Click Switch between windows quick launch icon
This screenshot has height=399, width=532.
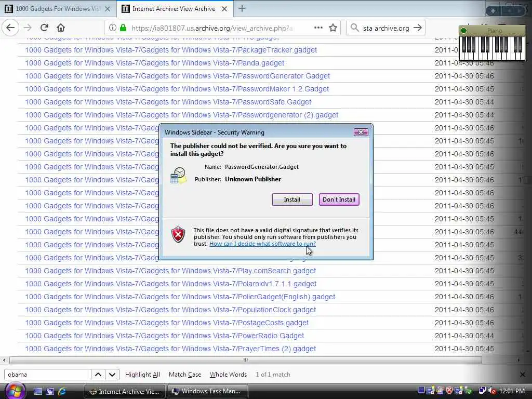pyautogui.click(x=50, y=392)
